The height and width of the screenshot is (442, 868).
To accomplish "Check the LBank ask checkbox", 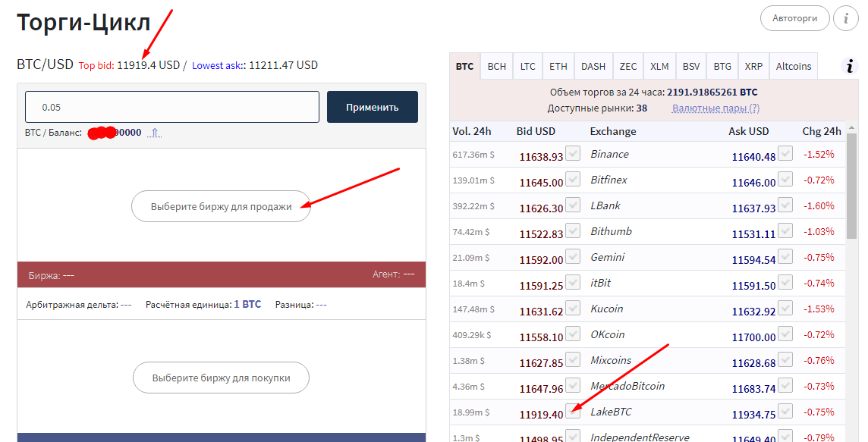I will point(785,204).
